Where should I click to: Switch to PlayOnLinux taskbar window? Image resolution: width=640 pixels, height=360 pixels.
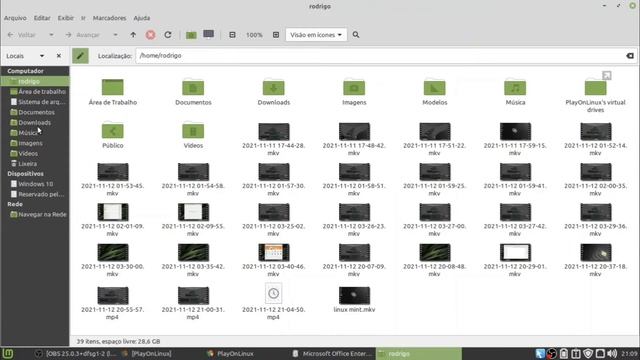click(230, 353)
